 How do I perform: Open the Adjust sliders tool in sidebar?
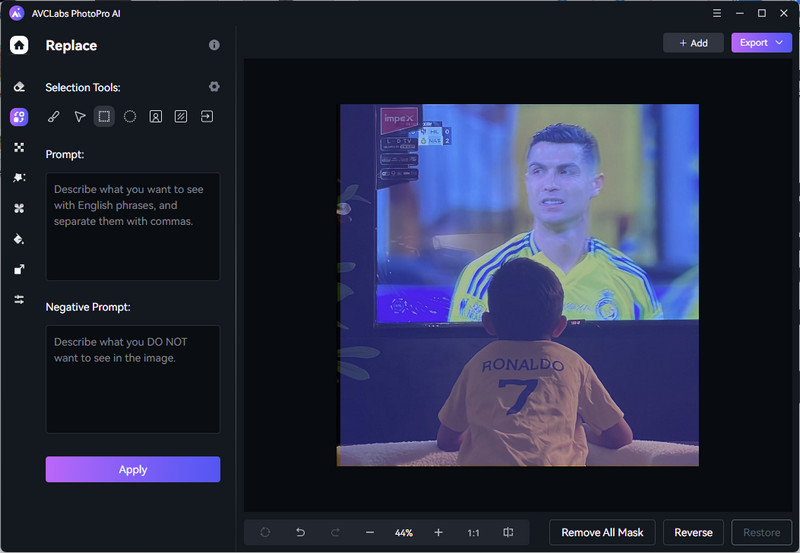coord(19,299)
